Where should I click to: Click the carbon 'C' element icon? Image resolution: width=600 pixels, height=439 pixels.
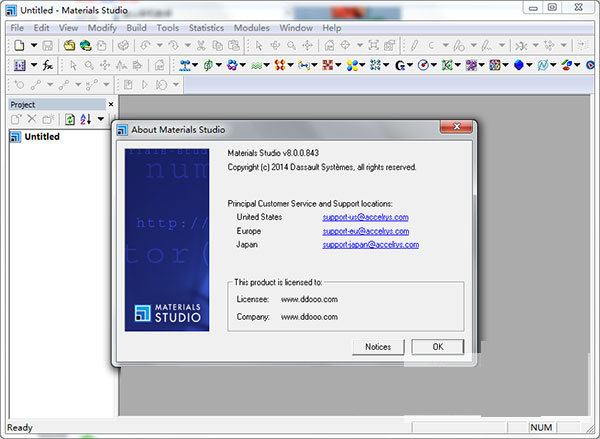click(431, 46)
